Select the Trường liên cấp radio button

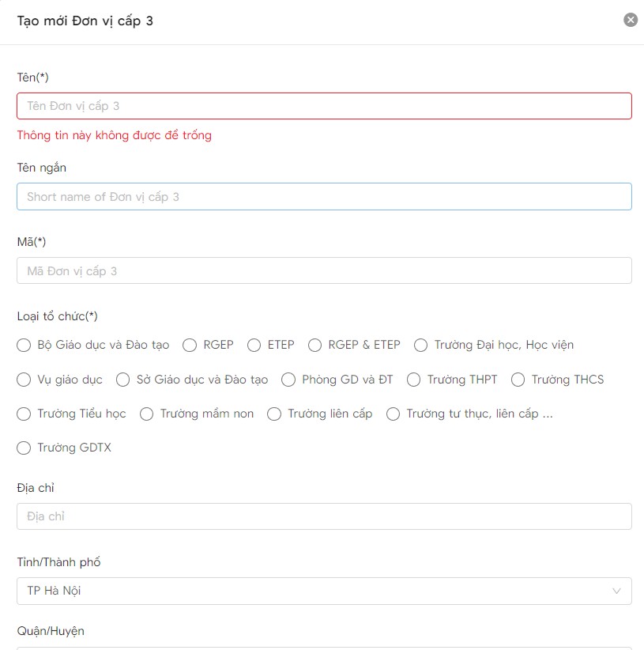[x=274, y=414]
